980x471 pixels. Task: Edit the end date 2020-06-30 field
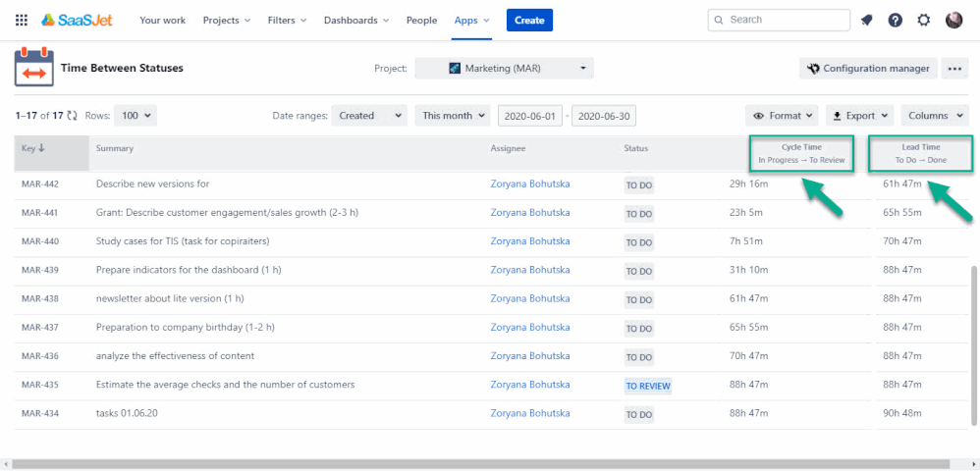point(604,116)
